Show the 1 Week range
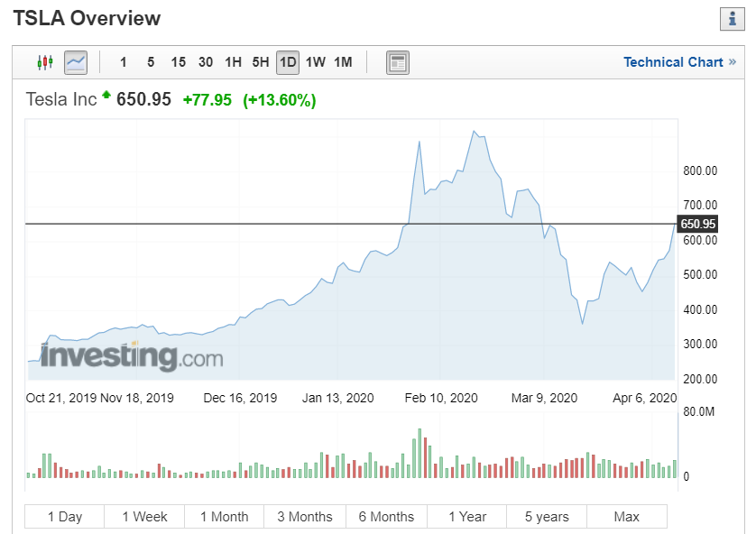Viewport: 756px width, 534px height. 144,517
